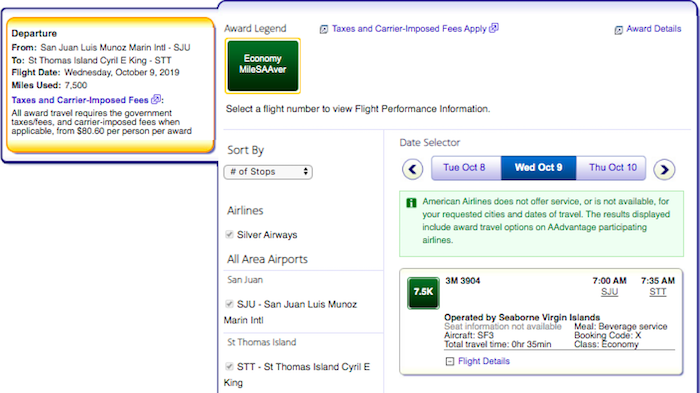The image size is (700, 393).
Task: Open the Award Details link
Action: coord(654,29)
